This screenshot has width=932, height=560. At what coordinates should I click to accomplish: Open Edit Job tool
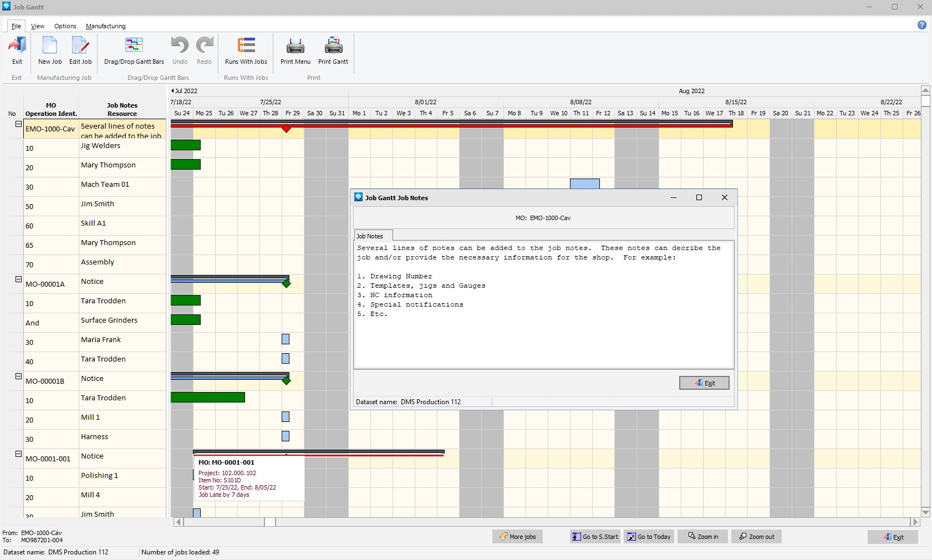[x=80, y=50]
